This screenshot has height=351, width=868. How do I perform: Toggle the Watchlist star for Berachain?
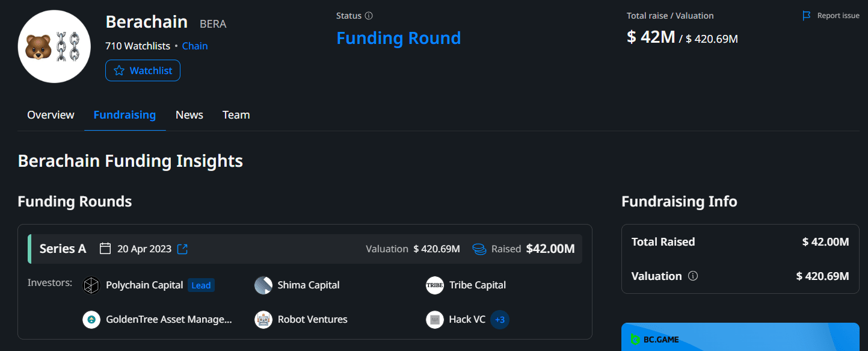click(x=143, y=70)
